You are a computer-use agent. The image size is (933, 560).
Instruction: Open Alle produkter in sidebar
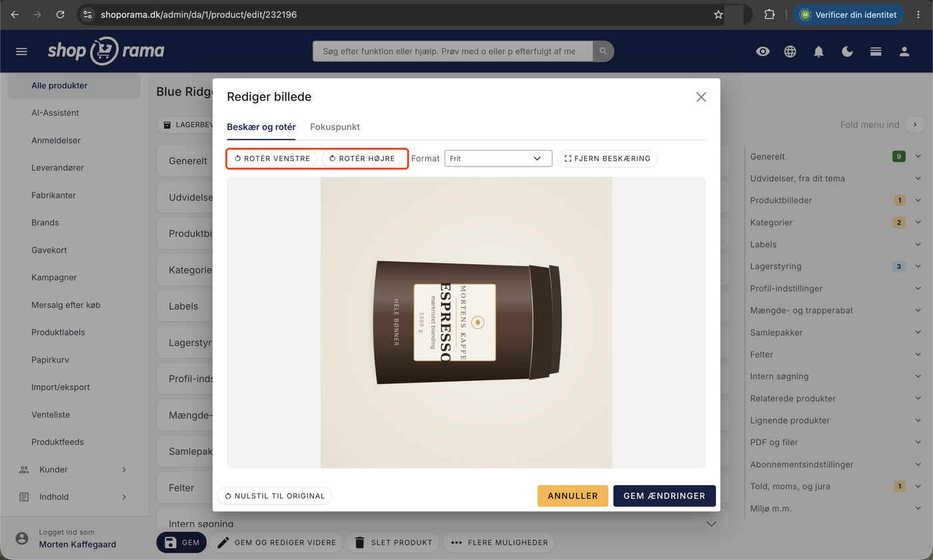point(74,85)
